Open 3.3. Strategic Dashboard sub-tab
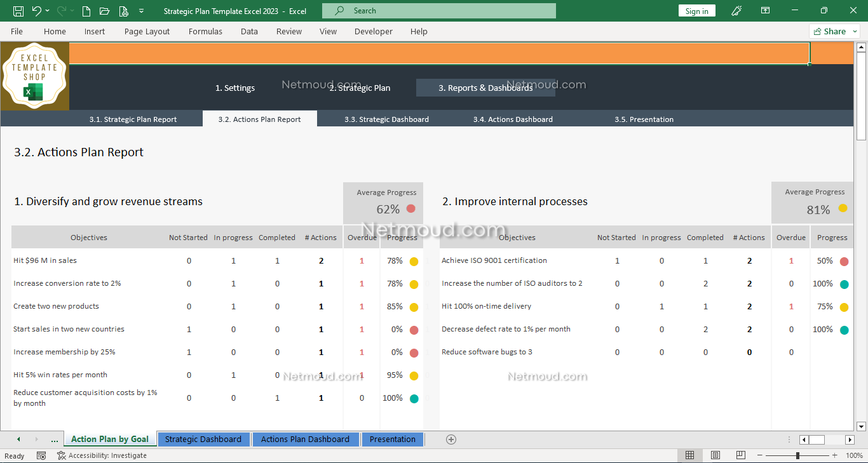 (386, 119)
